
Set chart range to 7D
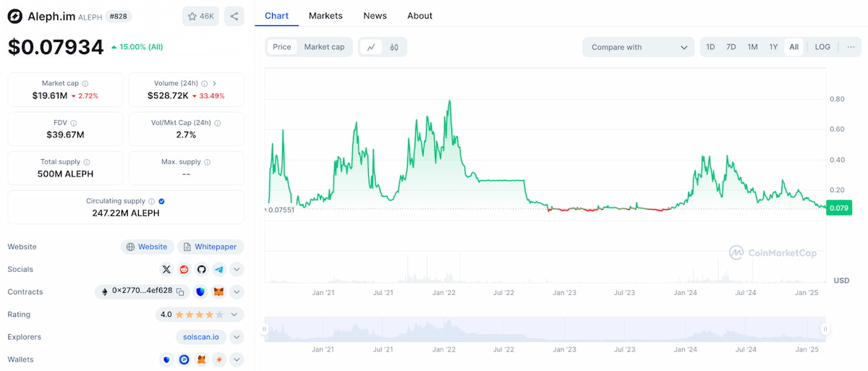click(731, 47)
